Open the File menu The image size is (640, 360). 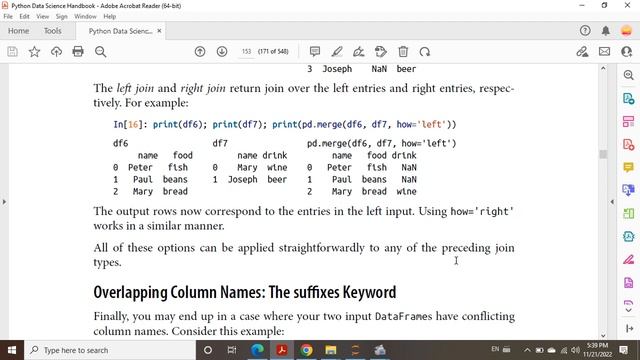[x=8, y=16]
